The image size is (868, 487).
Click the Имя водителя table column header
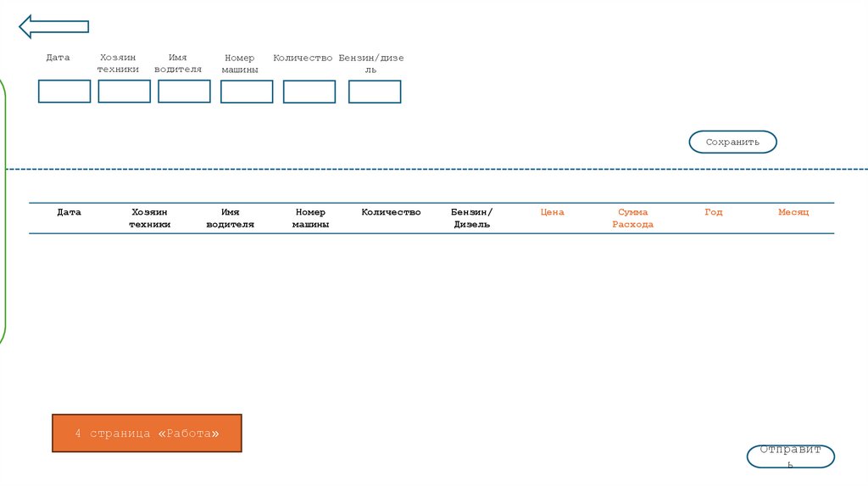pyautogui.click(x=231, y=218)
